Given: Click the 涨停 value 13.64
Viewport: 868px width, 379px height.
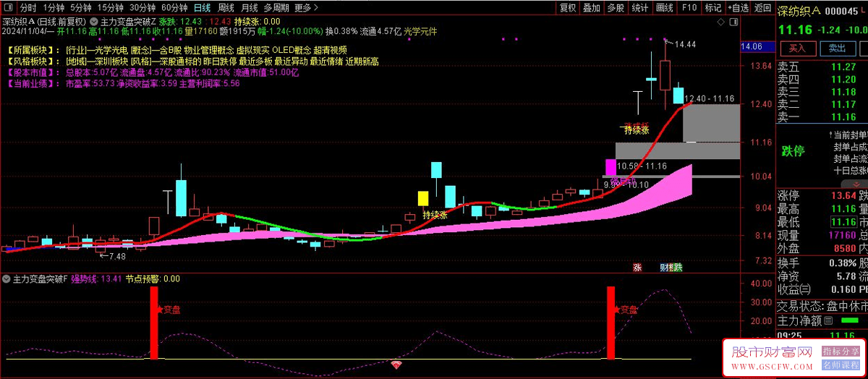Looking at the screenshot, I should 843,195.
